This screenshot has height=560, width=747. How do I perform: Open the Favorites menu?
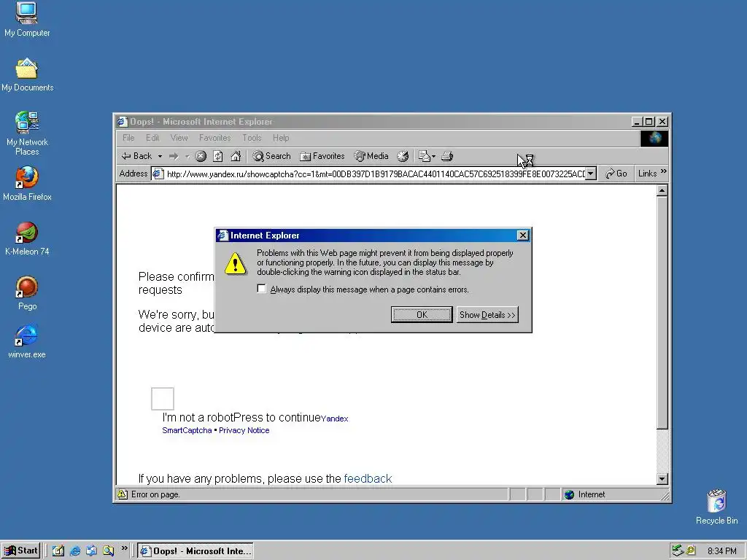(215, 138)
